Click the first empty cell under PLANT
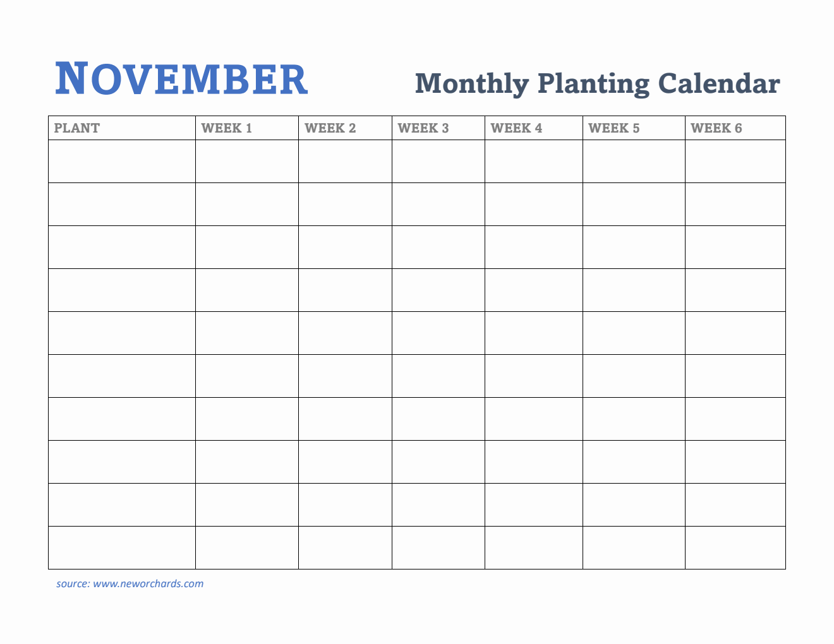Screen dimensions: 834x644 (122, 162)
